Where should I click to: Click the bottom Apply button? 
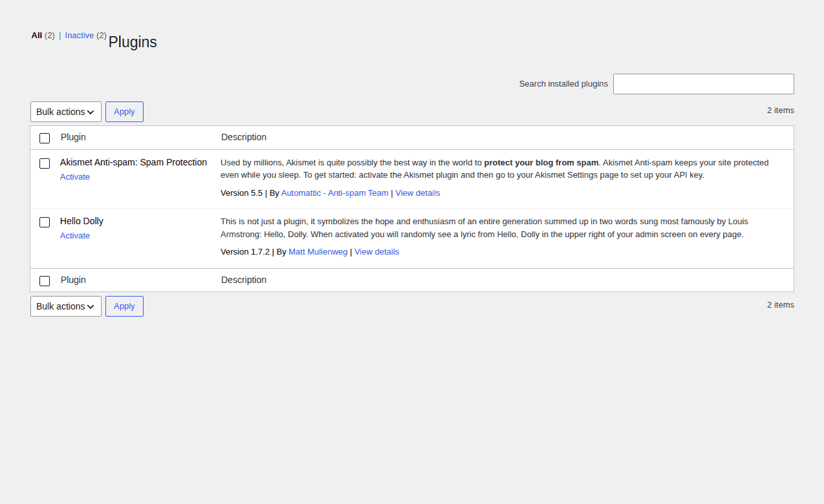pos(124,306)
